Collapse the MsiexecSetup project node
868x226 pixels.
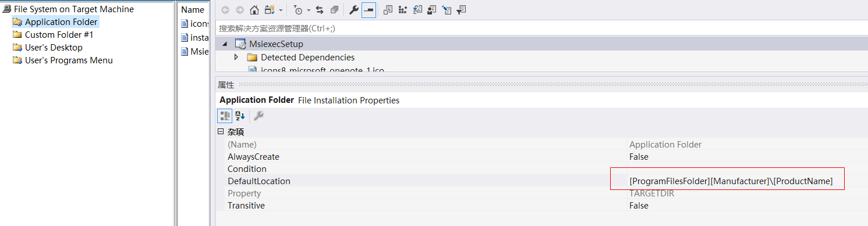click(x=225, y=44)
